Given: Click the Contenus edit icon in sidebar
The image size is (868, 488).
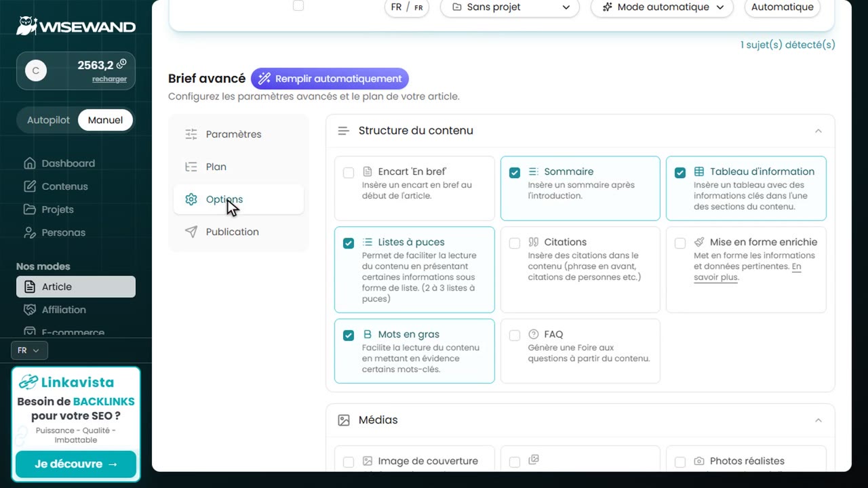Looking at the screenshot, I should [x=29, y=186].
